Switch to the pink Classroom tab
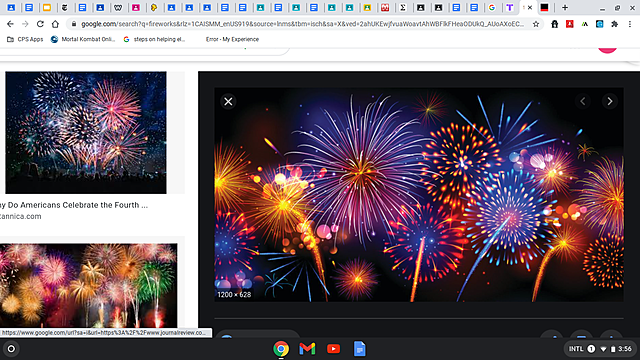Image resolution: width=640 pixels, height=360 pixels. click(x=136, y=8)
